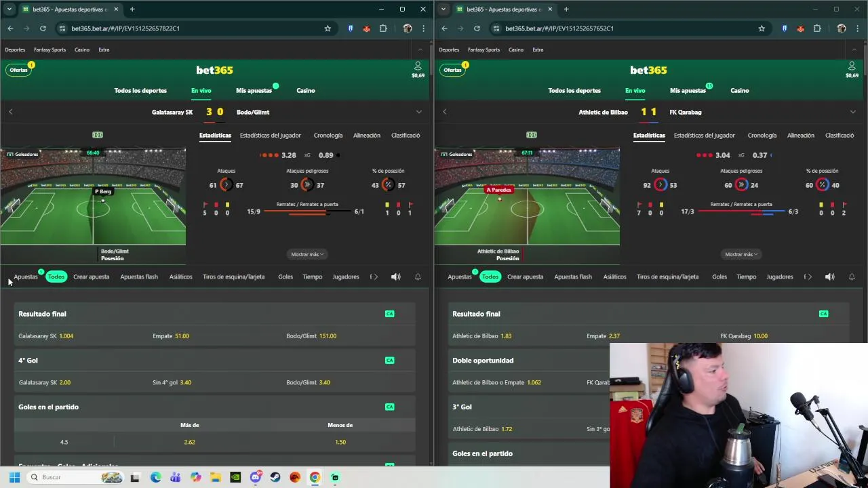Expand Mostrar más in left window

click(x=307, y=254)
